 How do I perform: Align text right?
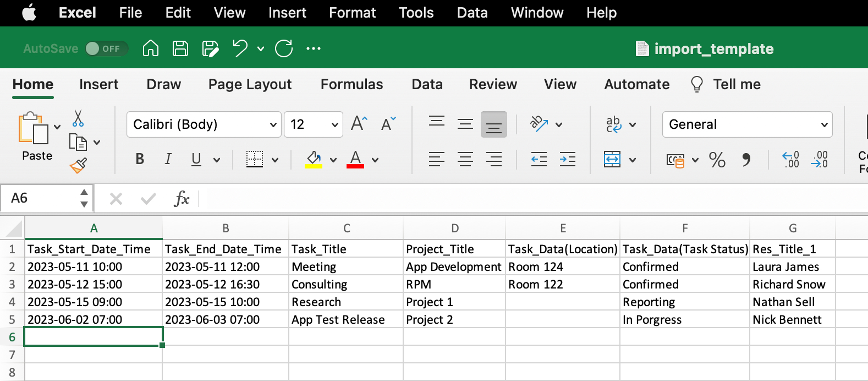click(x=494, y=160)
